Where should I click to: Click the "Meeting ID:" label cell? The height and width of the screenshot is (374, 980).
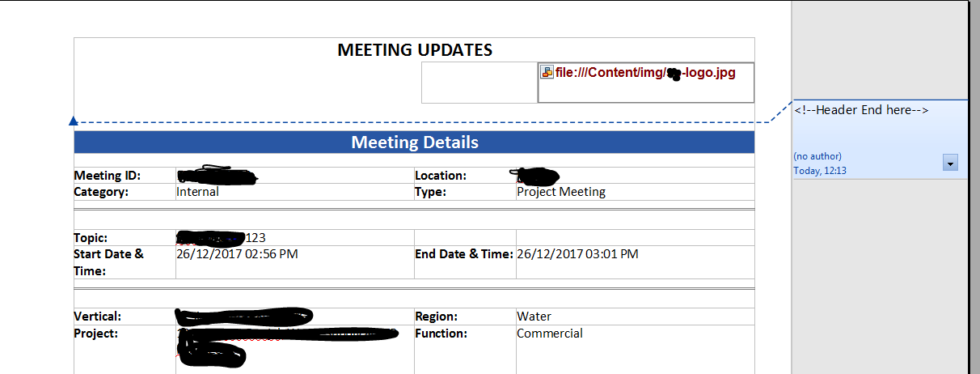(x=108, y=176)
